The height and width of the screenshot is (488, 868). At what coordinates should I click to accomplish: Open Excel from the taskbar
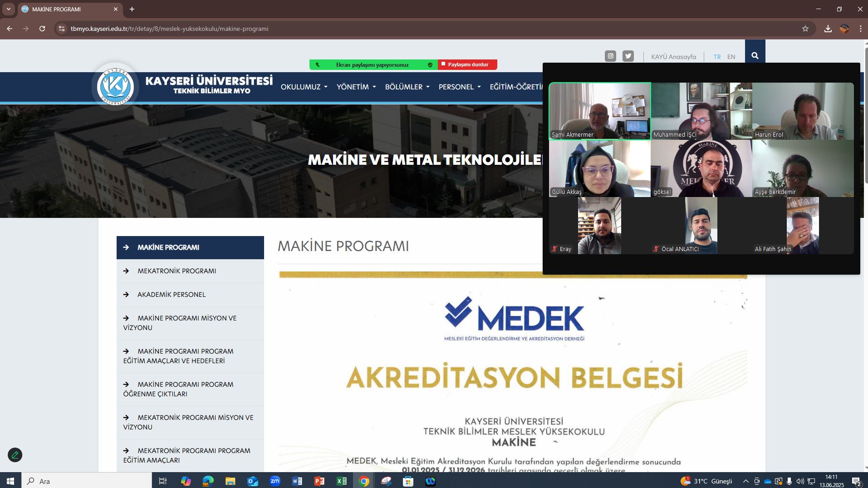click(x=341, y=481)
